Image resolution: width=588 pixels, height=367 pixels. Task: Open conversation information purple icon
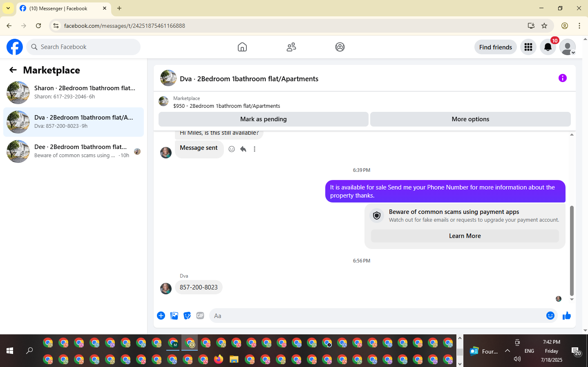tap(563, 78)
